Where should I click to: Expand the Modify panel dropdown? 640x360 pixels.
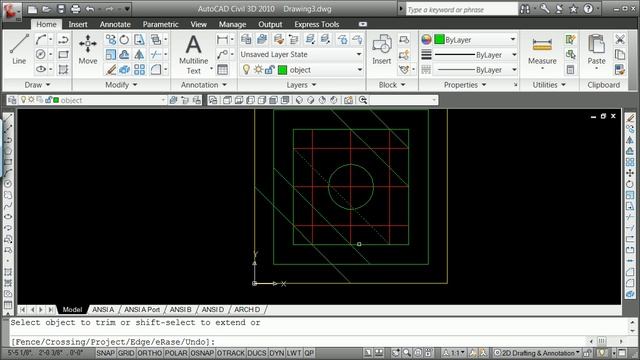[121, 85]
